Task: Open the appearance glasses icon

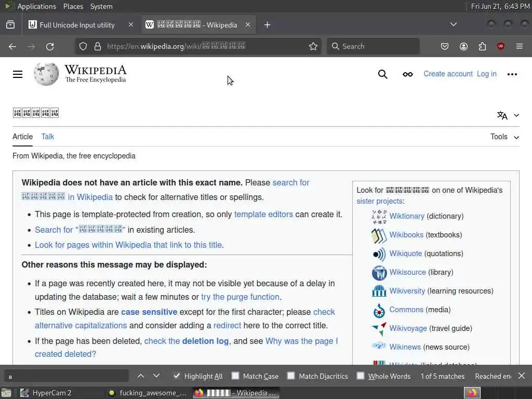Action: [408, 74]
